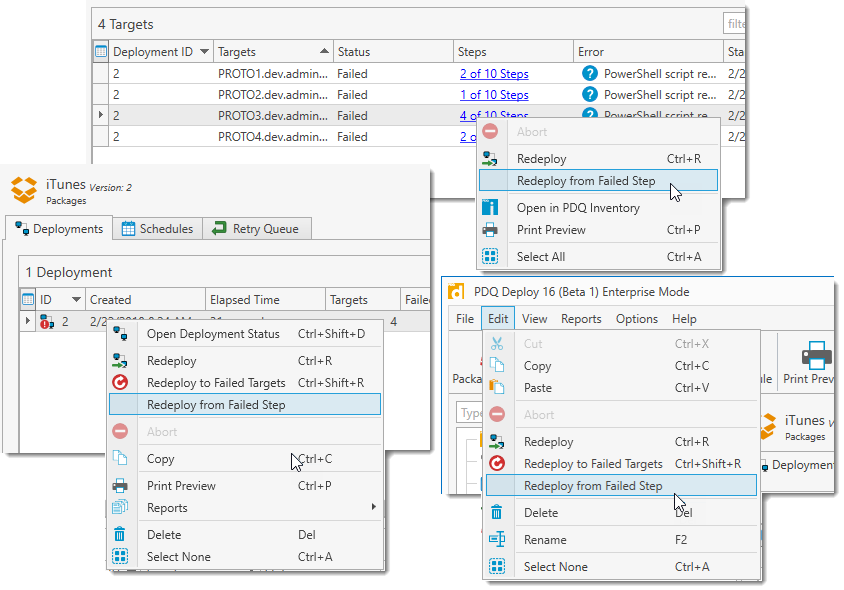
Task: Click the PDQ Inventory icon in the targets menu
Action: 490,207
